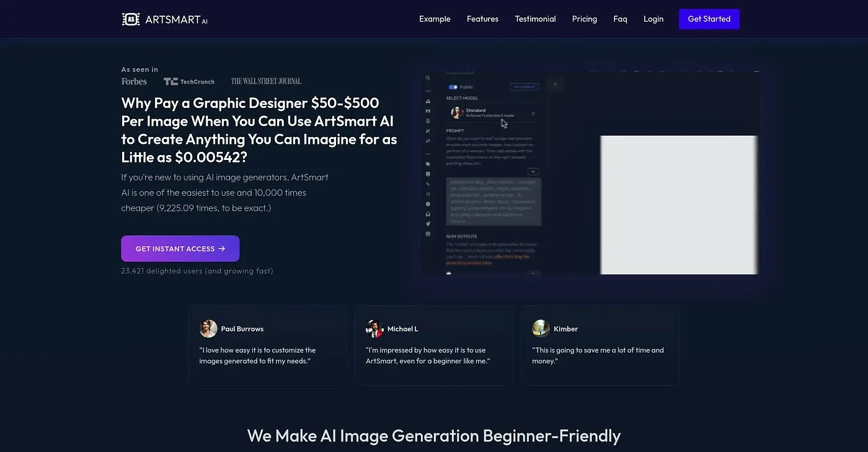
Task: Click the TechCrunch logo
Action: pyautogui.click(x=189, y=81)
